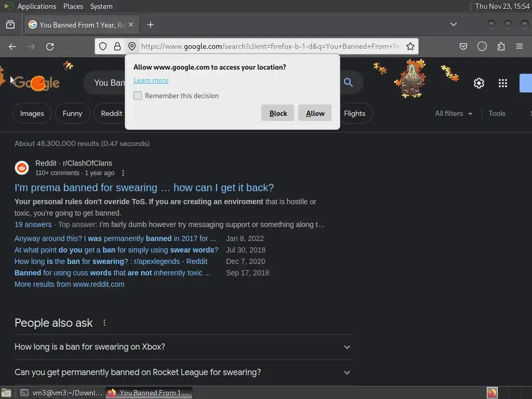532x399 pixels.
Task: Click the Firefox icon in bottom-right tray
Action: pos(492,393)
